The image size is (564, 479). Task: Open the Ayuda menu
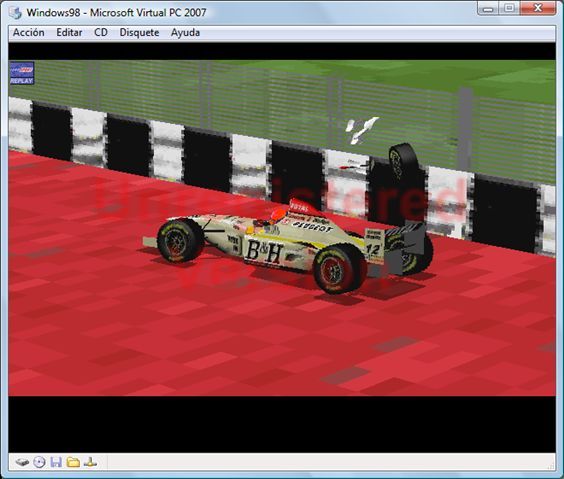(185, 33)
